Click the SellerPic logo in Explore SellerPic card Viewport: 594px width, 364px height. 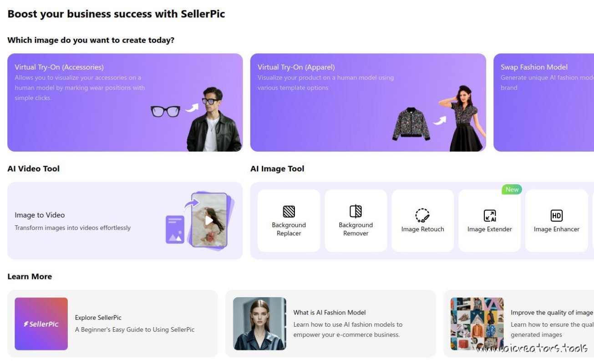(x=41, y=324)
